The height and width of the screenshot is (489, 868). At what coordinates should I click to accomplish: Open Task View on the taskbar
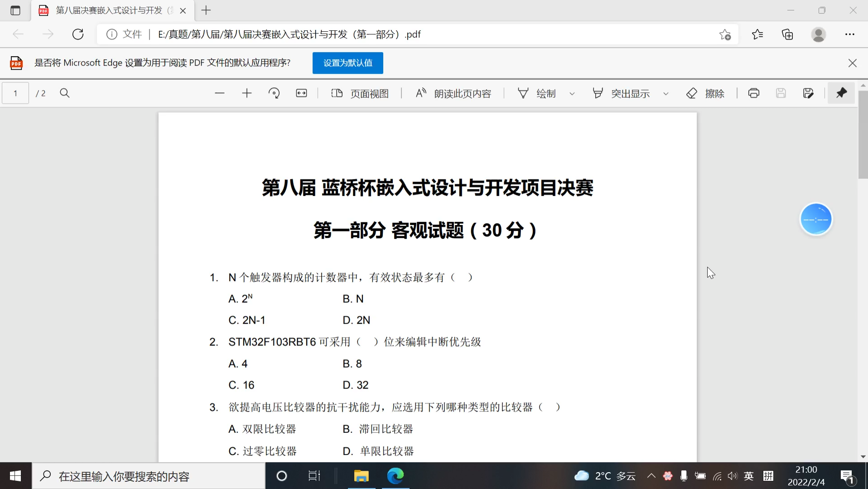click(x=314, y=476)
